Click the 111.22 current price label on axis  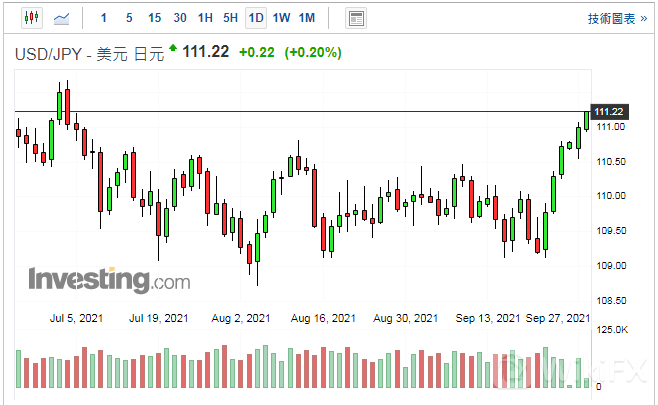(x=609, y=111)
